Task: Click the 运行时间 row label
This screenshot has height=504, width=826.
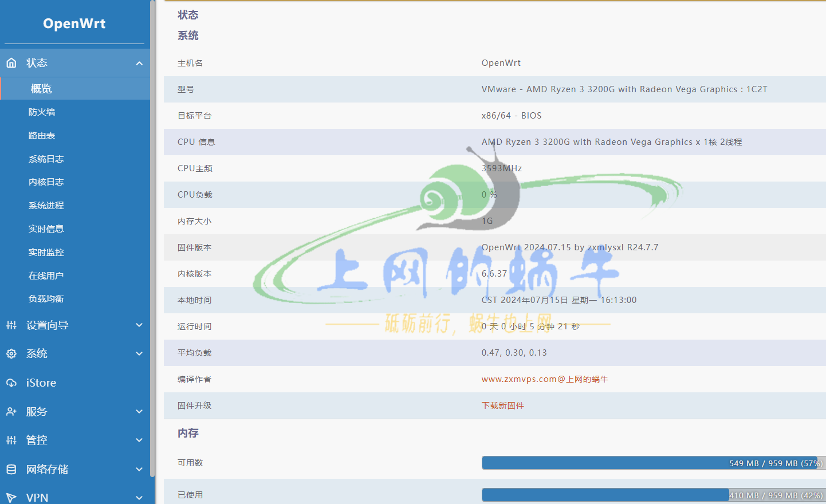Action: tap(195, 326)
